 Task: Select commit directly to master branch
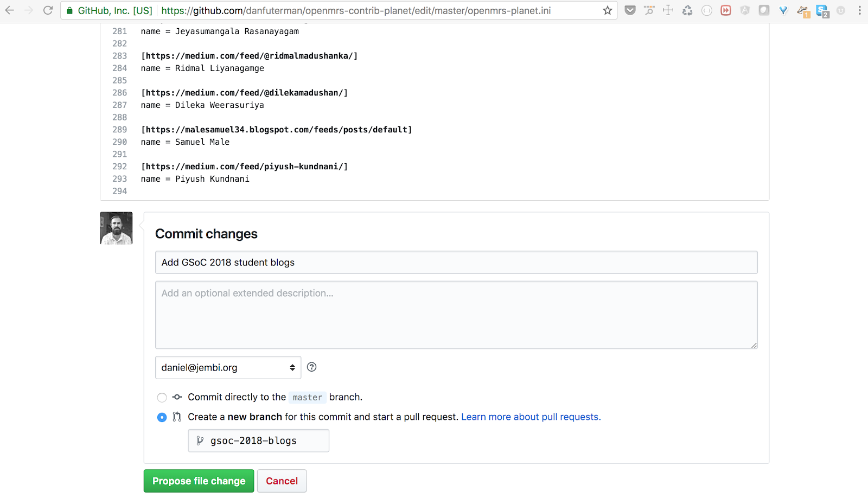coord(162,398)
